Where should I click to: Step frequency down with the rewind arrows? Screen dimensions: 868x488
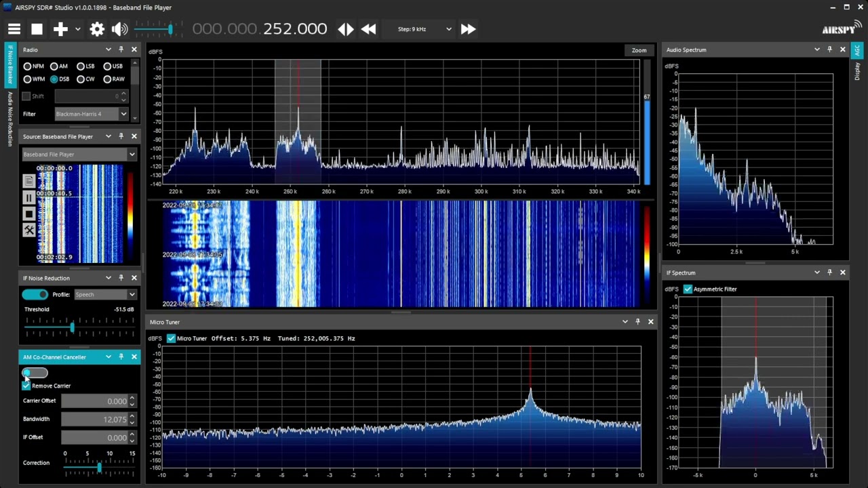pos(369,29)
